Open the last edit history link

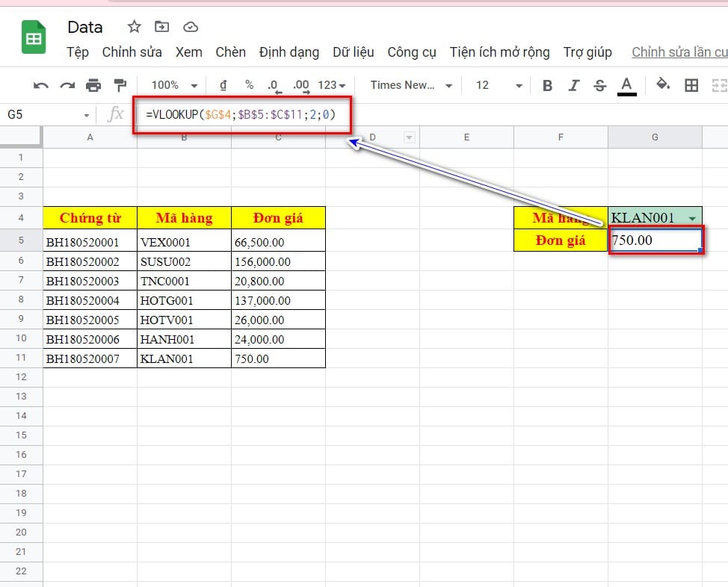tap(679, 52)
